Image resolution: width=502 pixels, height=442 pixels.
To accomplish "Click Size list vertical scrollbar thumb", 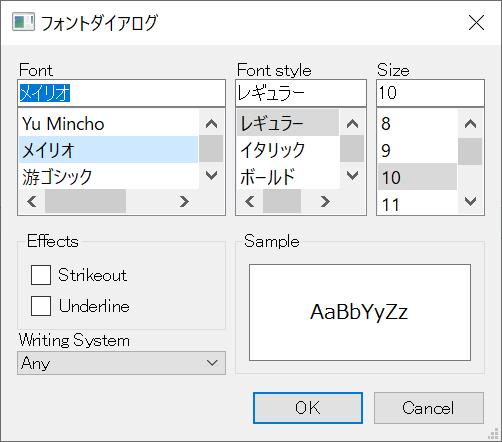I will point(470,151).
